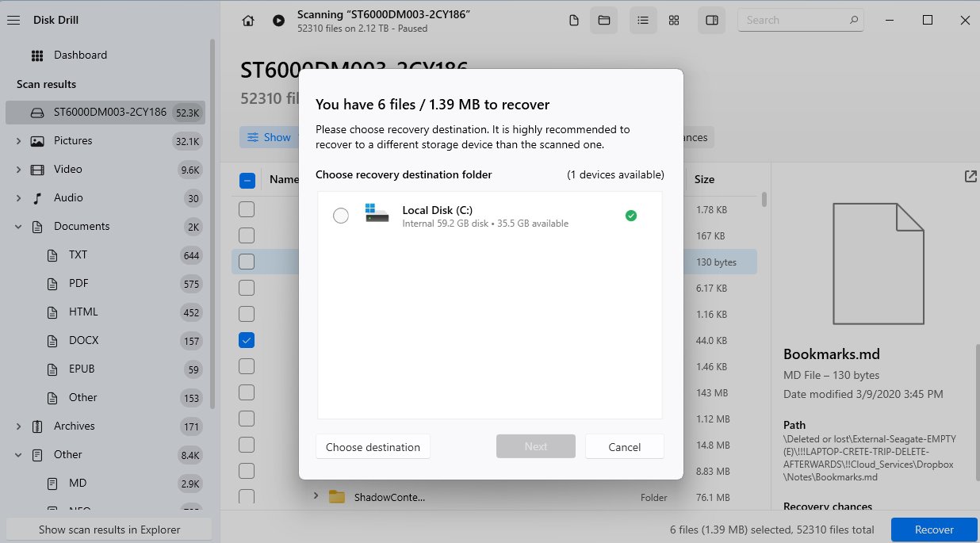The image size is (980, 543).
Task: Collapse the Other category
Action: click(x=18, y=455)
